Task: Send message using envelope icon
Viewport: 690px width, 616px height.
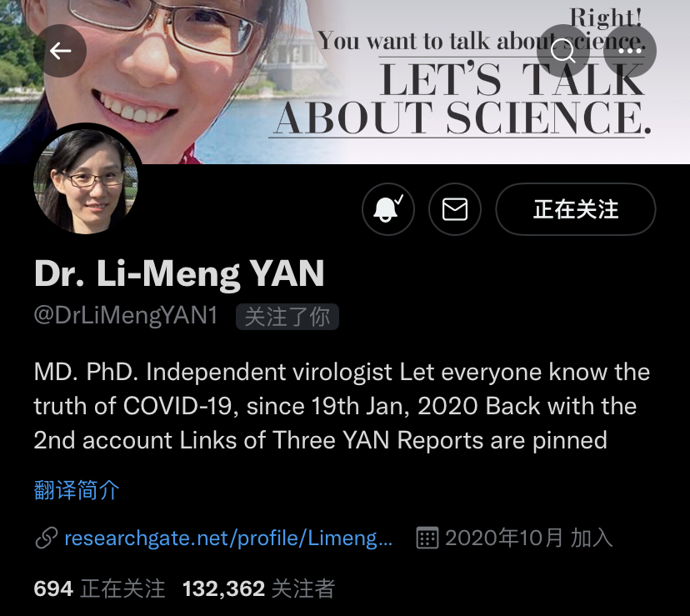Action: pos(454,209)
